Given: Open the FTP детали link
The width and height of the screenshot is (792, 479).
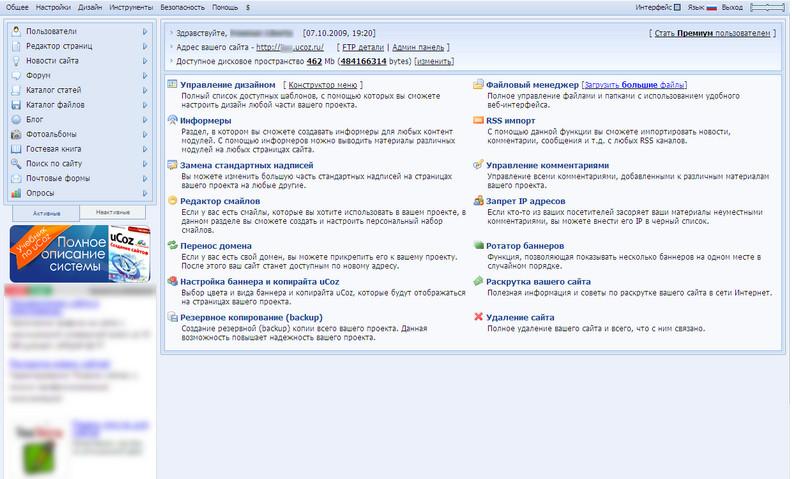Looking at the screenshot, I should (x=363, y=47).
